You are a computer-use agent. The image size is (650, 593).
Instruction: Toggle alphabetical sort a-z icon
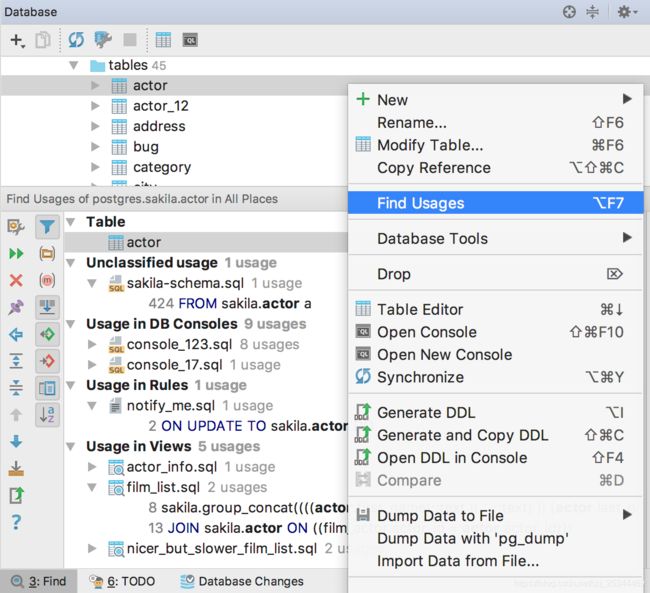click(x=47, y=415)
